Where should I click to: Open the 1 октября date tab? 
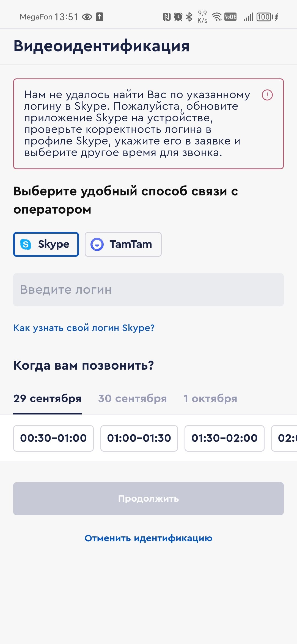point(210,399)
